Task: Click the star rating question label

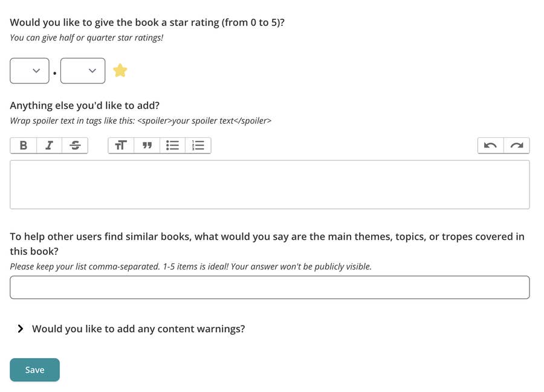Action: pos(147,22)
